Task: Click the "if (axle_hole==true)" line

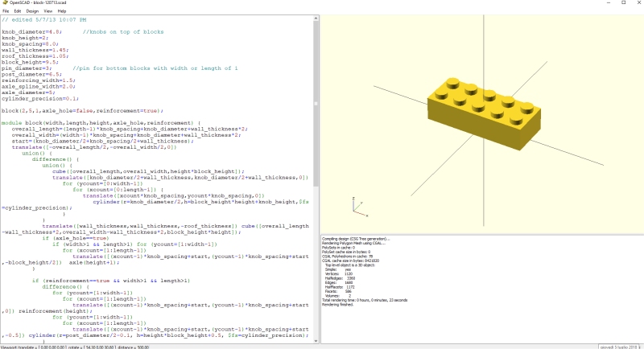Action: 76,238
